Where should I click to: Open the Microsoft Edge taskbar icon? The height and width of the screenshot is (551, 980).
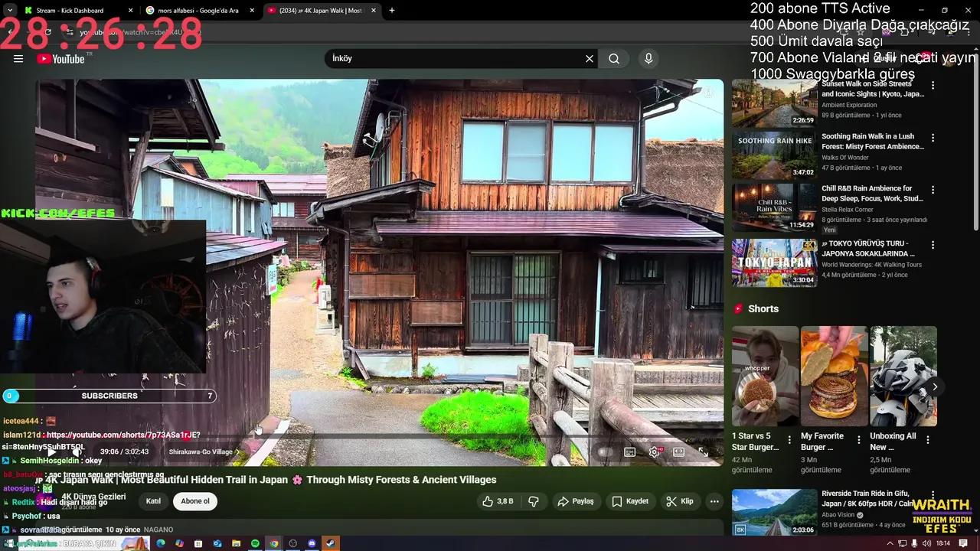click(x=161, y=543)
